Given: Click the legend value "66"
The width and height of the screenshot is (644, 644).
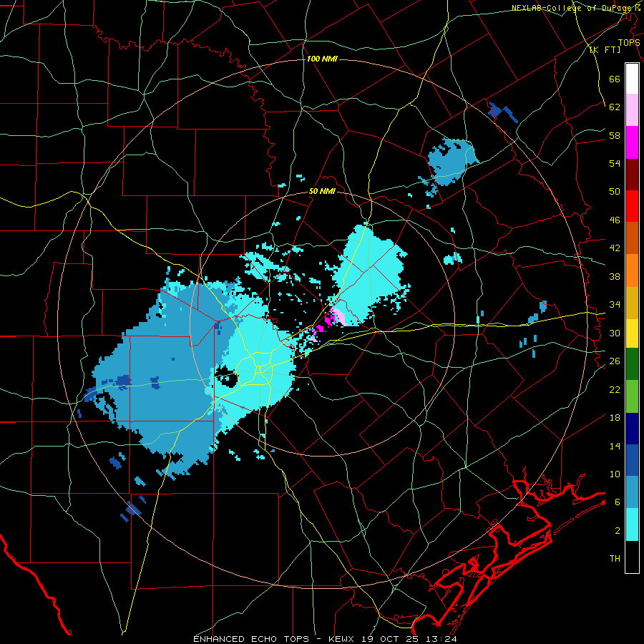Looking at the screenshot, I should (x=615, y=79).
